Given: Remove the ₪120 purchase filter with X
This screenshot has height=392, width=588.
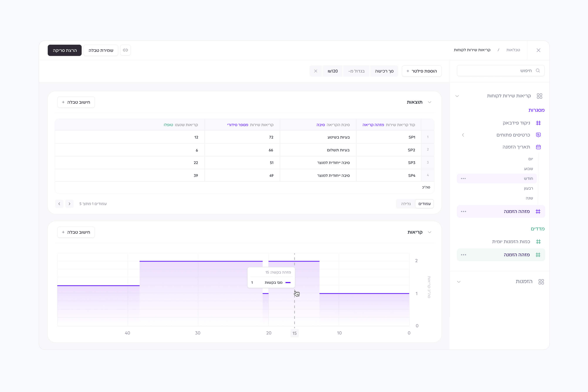Looking at the screenshot, I should [x=316, y=71].
